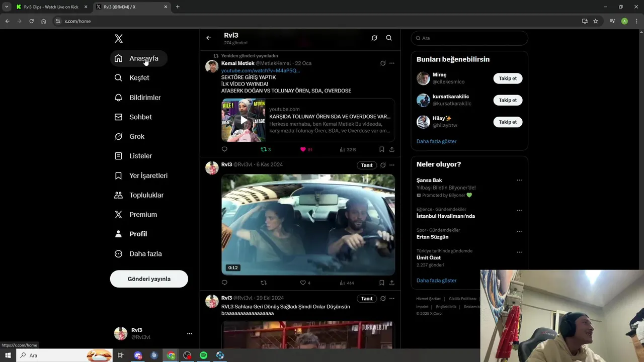The width and height of the screenshot is (644, 362).
Task: View stats of 6 Kas 2024 post
Action: (x=347, y=283)
